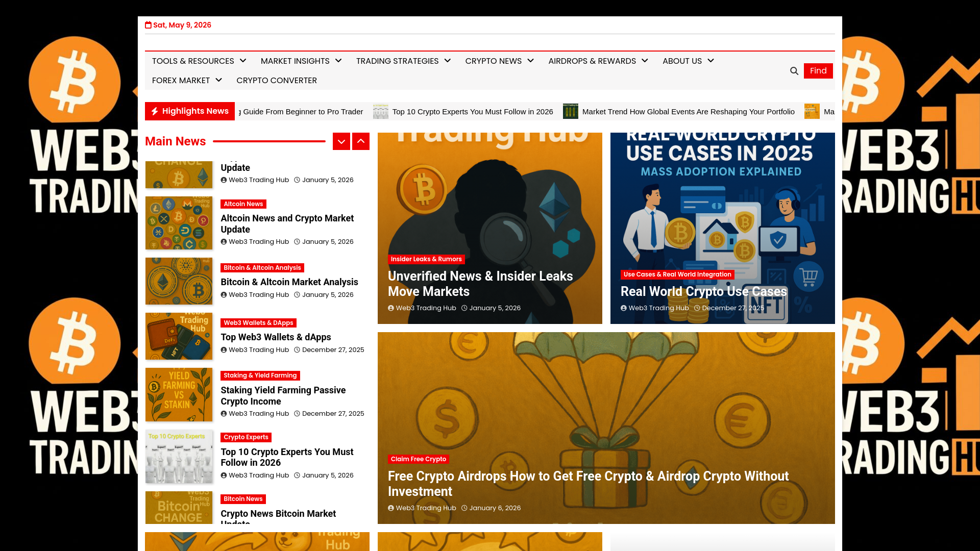Open Altcoin News and Crypto Market Update article
Viewport: 980px width, 551px height.
[x=287, y=224]
